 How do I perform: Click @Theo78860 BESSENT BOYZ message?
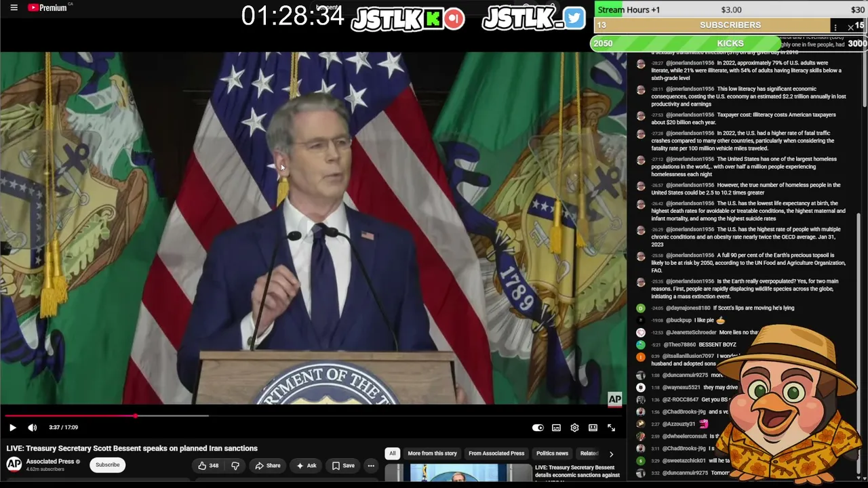(x=686, y=345)
